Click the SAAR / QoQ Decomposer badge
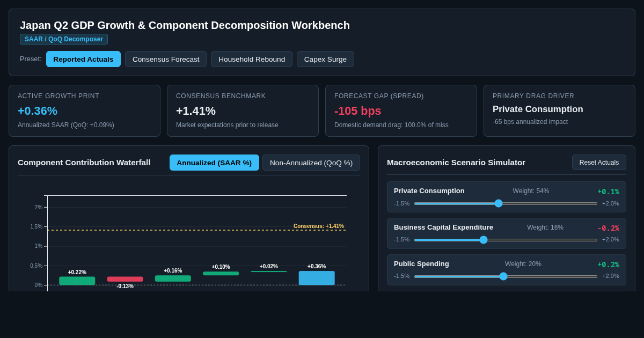Image resolution: width=644 pixels, height=338 pixels. click(64, 39)
